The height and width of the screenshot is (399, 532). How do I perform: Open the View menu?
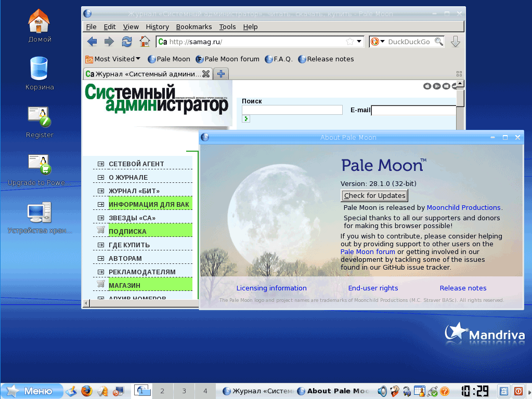131,27
